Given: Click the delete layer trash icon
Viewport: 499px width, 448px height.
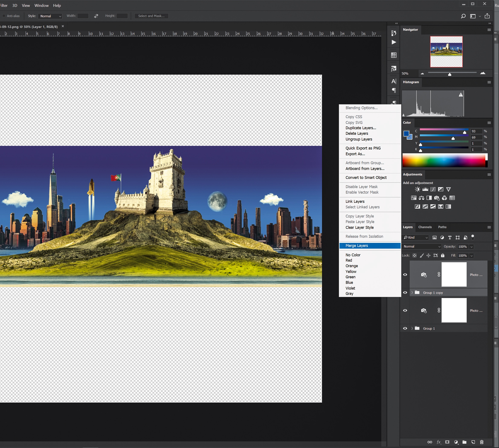Looking at the screenshot, I should 482,442.
